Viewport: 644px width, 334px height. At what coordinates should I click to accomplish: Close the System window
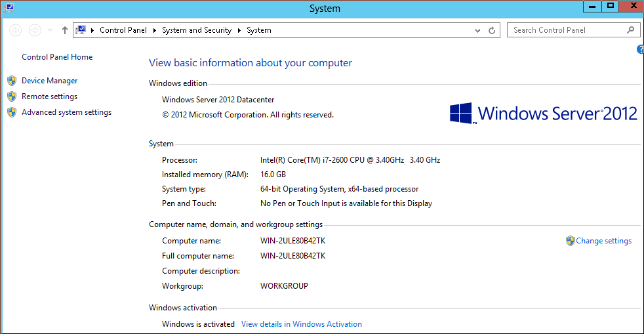click(632, 6)
